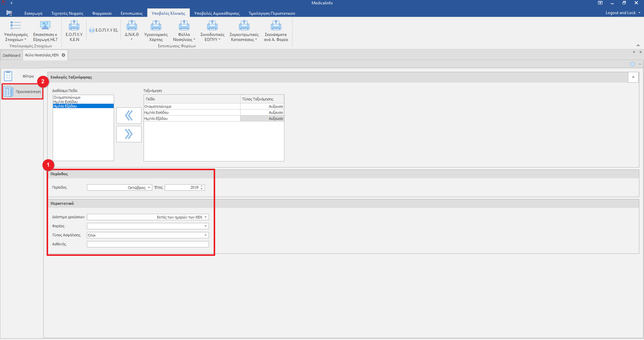Image resolution: width=644 pixels, height=340 pixels.
Task: Increase the Έτος year spinner value
Action: tap(202, 186)
